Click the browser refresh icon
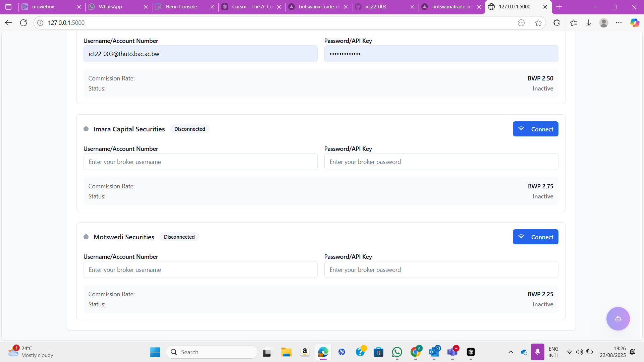644x362 pixels. tap(23, 23)
